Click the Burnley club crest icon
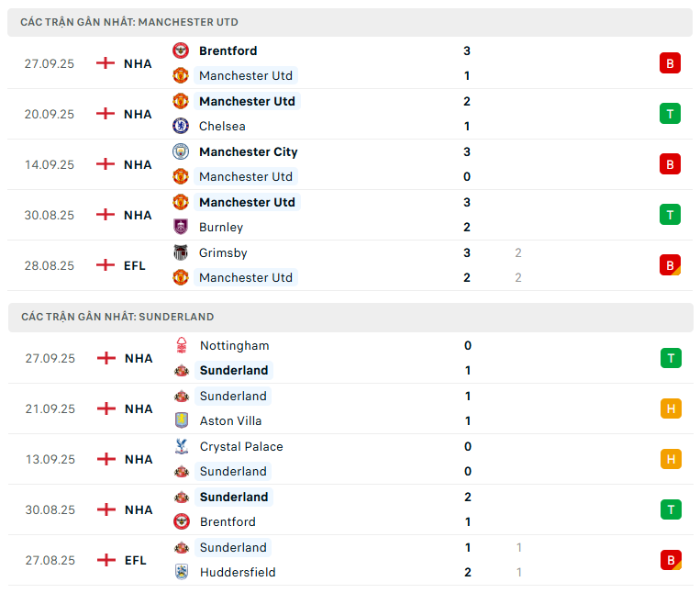The width and height of the screenshot is (700, 593). coord(181,227)
